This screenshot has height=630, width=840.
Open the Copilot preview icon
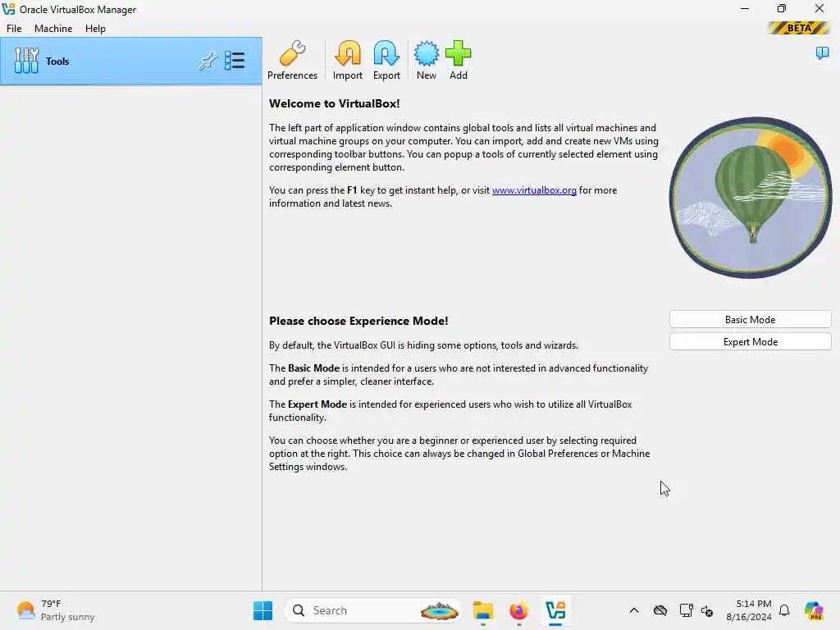pos(813,610)
